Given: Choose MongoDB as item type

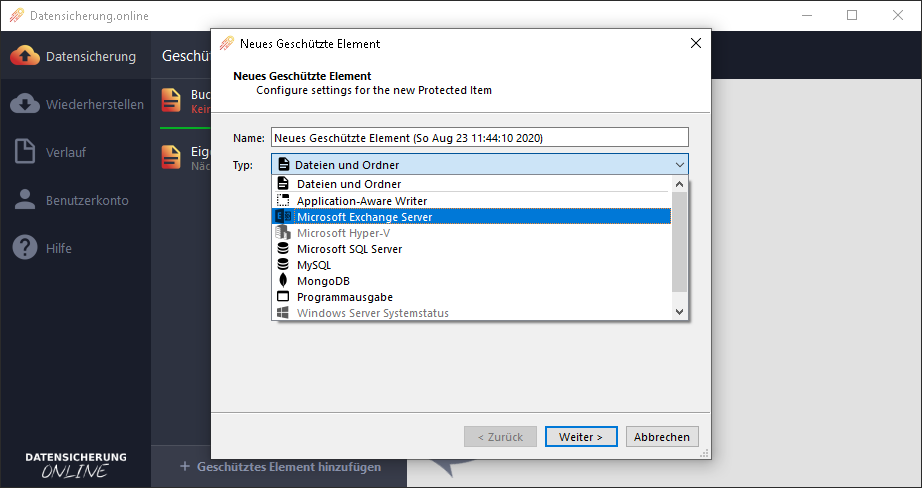Looking at the screenshot, I should coord(472,280).
